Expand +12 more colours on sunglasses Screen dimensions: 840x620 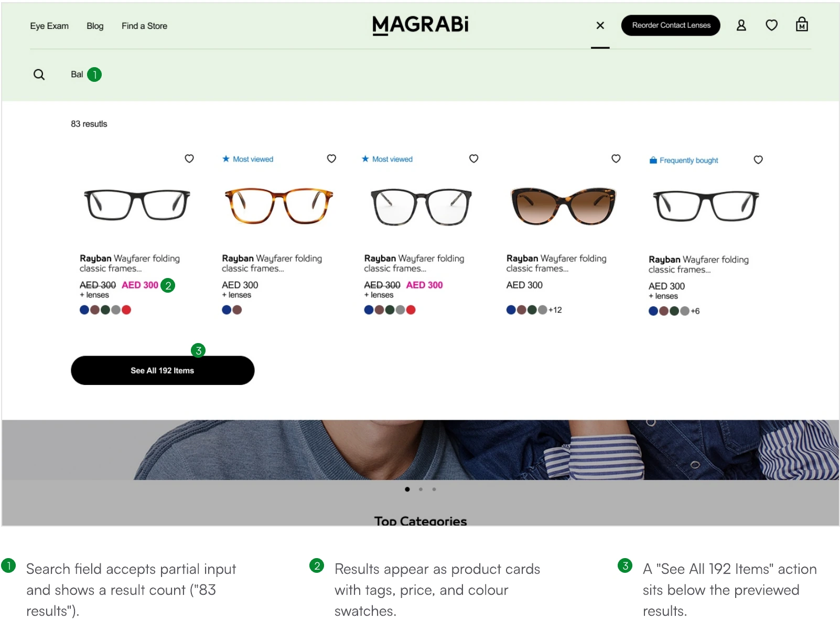click(x=555, y=310)
